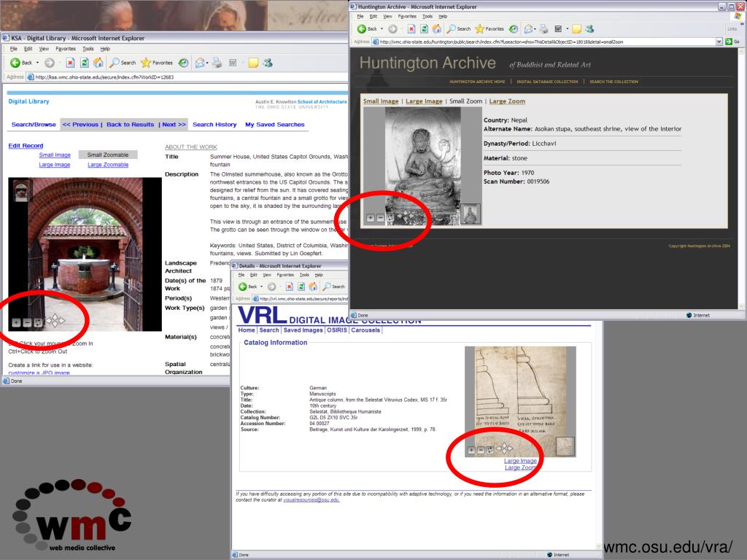Expand the Mail dropdown arrow in KSA window

click(x=207, y=63)
